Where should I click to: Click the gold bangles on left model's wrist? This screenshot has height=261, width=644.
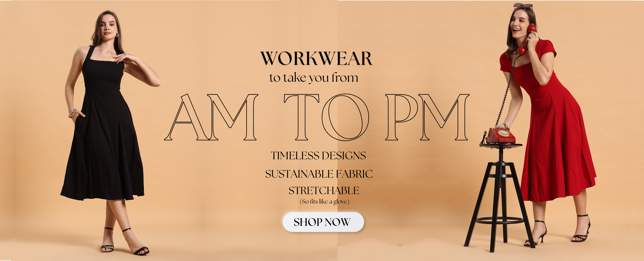73,113
